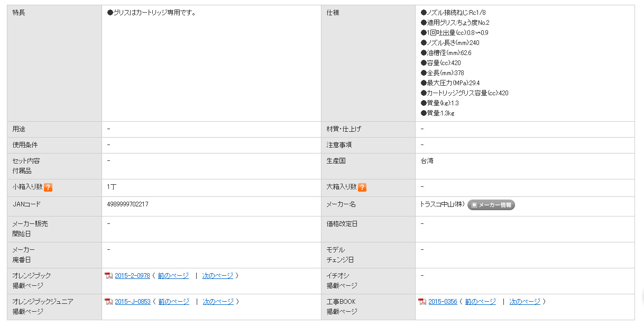Viewport: 644px width, 325px height.
Task: Click the help icon beside 大箱入り数
Action: [362, 187]
